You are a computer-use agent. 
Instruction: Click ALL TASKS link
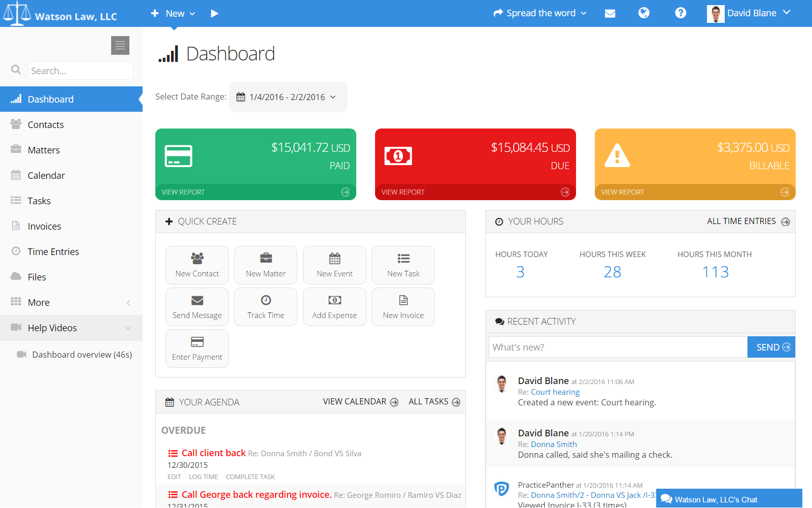[x=434, y=402]
